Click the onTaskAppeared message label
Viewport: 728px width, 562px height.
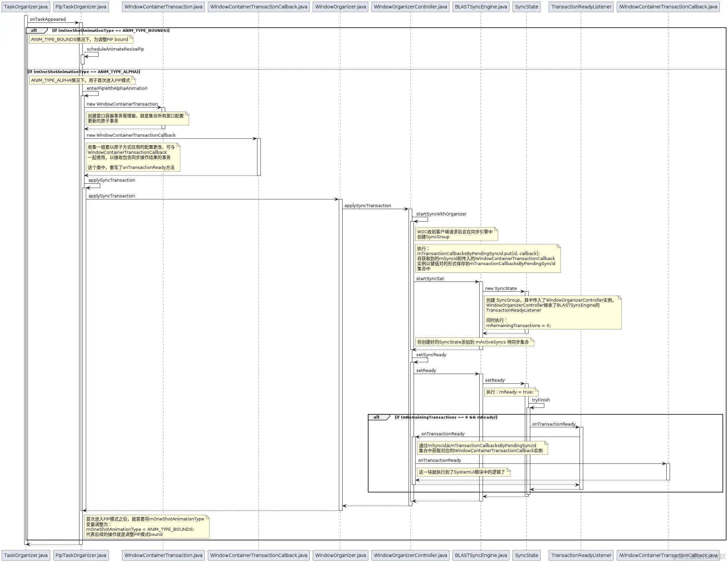click(48, 19)
